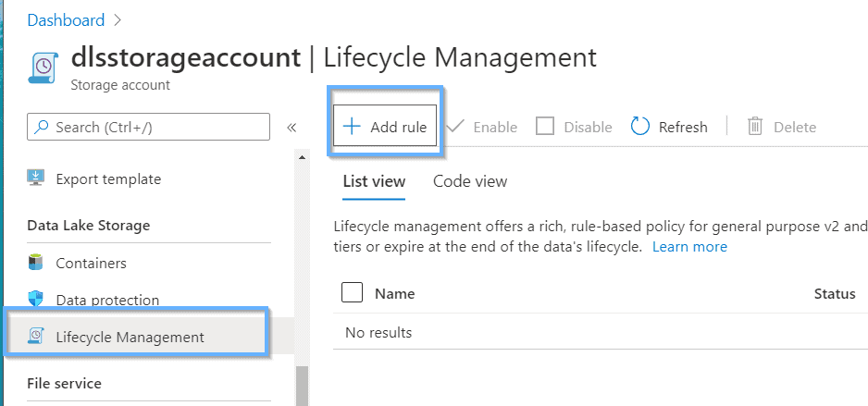Click the Status column header
This screenshot has height=406, width=868.
835,294
